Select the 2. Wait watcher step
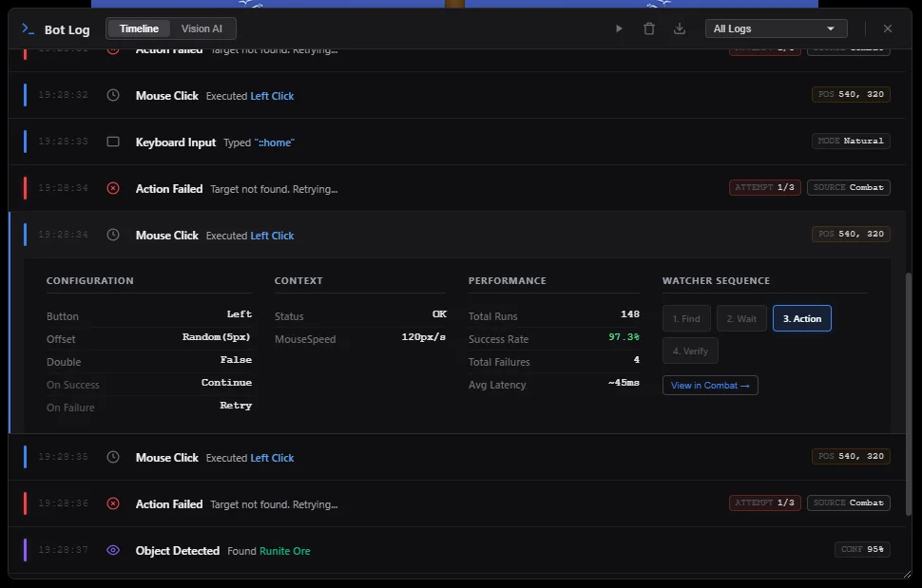Screen dimensions: 922x588 coord(741,318)
